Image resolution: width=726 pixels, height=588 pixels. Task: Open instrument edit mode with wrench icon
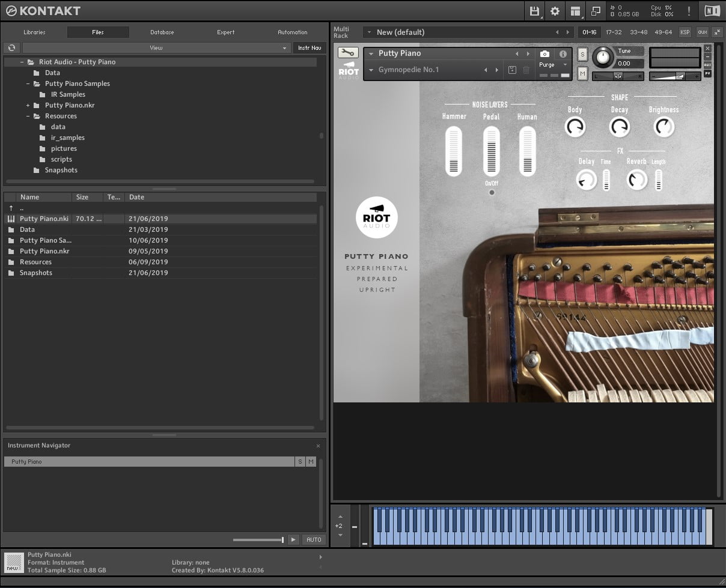[x=348, y=52]
